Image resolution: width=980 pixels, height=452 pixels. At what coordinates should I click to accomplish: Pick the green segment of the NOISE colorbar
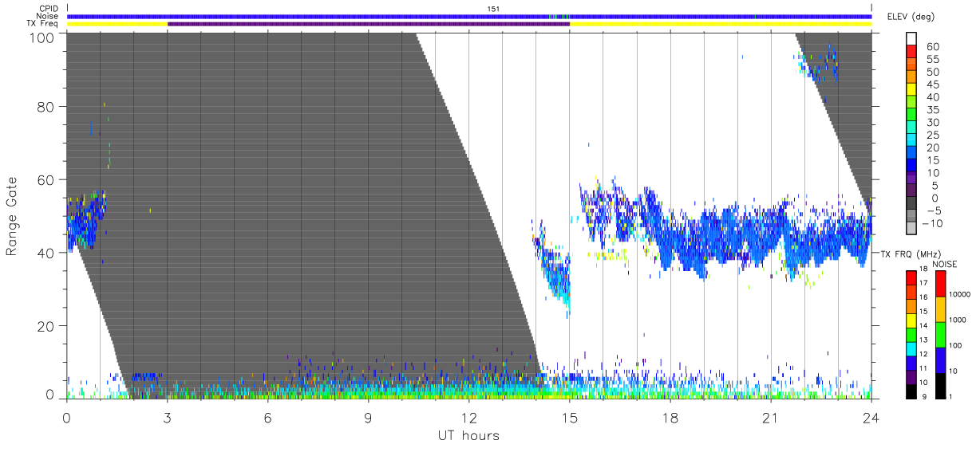[x=940, y=334]
